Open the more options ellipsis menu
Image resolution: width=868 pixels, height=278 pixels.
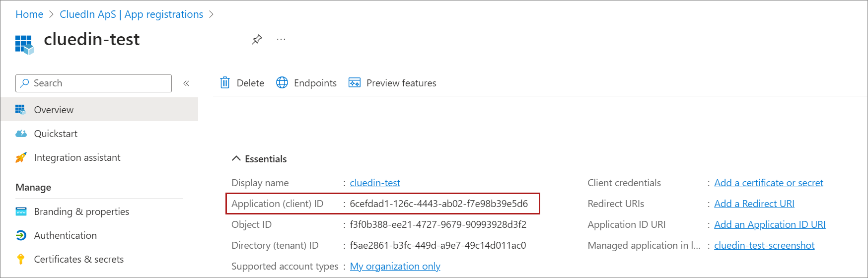click(x=281, y=39)
